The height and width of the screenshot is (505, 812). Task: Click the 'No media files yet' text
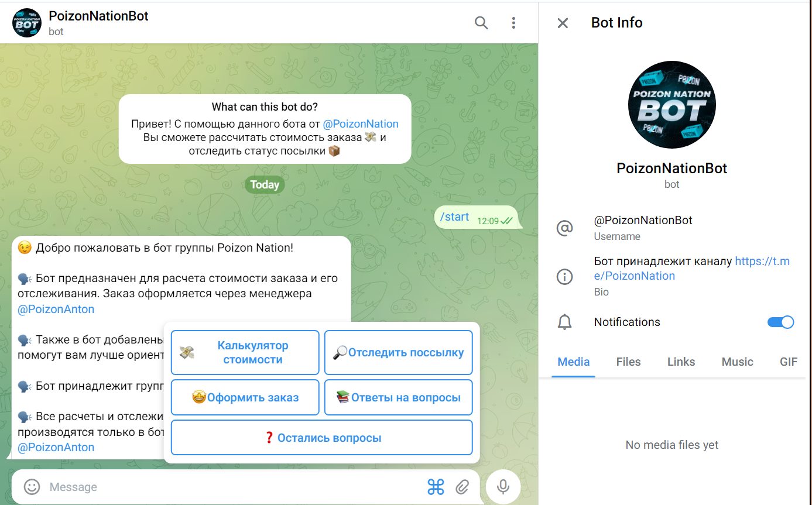(672, 445)
